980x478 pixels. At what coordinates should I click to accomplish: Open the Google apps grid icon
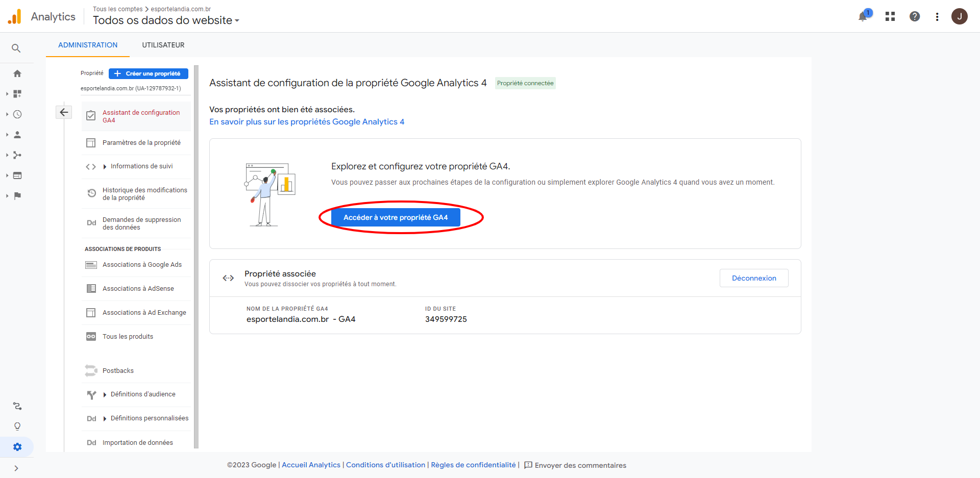(x=890, y=17)
